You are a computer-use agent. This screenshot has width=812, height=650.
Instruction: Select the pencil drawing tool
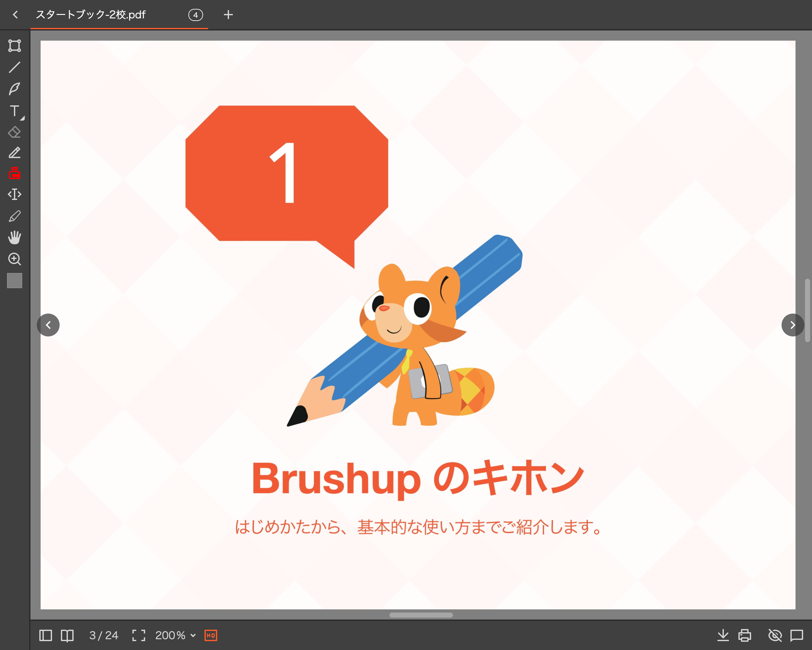point(15,153)
